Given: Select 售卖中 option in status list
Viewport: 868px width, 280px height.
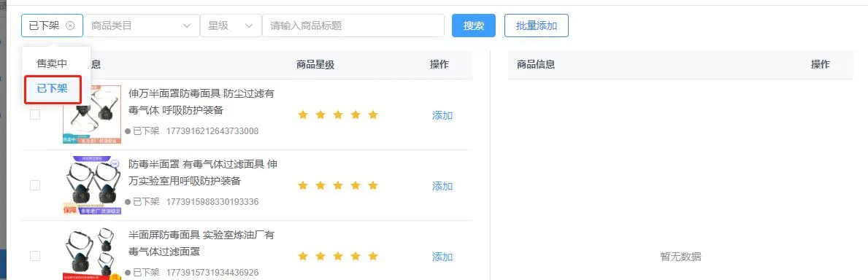Looking at the screenshot, I should coord(52,63).
